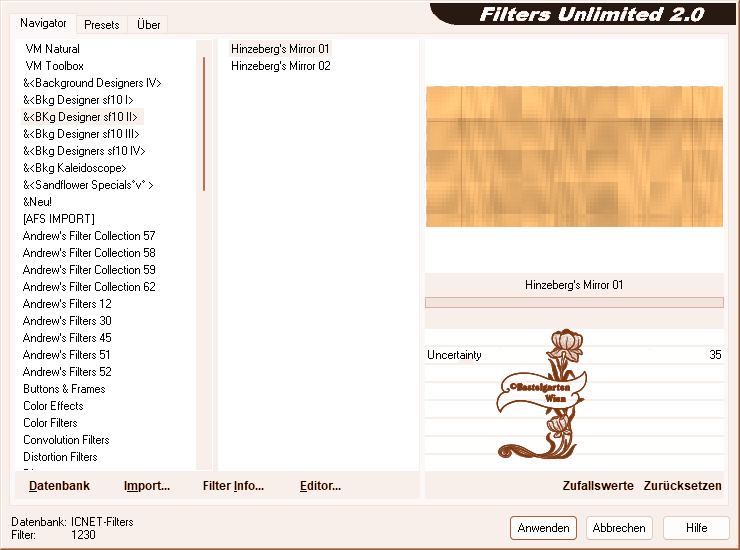Choose Color Filters category
The width and height of the screenshot is (740, 550).
50,423
